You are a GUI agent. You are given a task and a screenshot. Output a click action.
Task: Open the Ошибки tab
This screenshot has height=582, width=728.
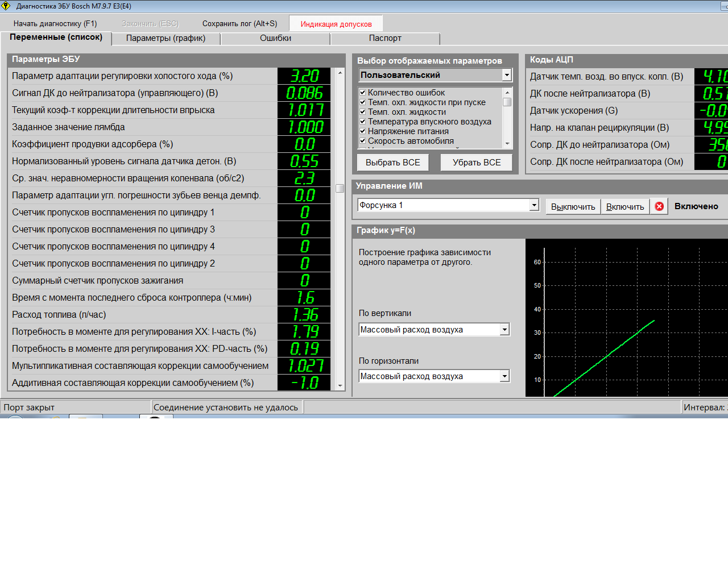(275, 38)
